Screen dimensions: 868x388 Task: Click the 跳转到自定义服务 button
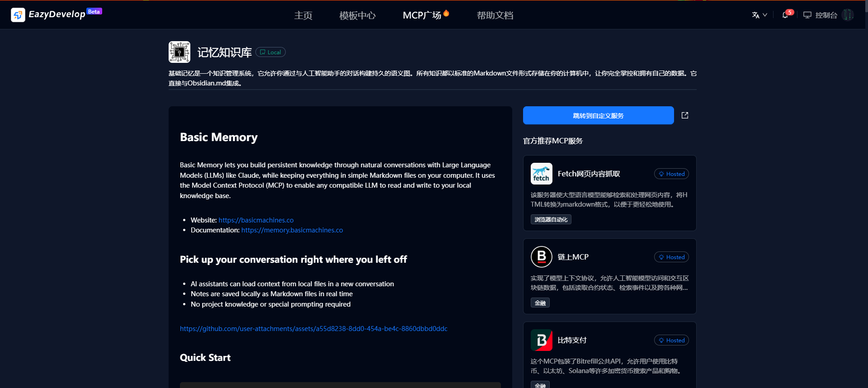tap(598, 115)
